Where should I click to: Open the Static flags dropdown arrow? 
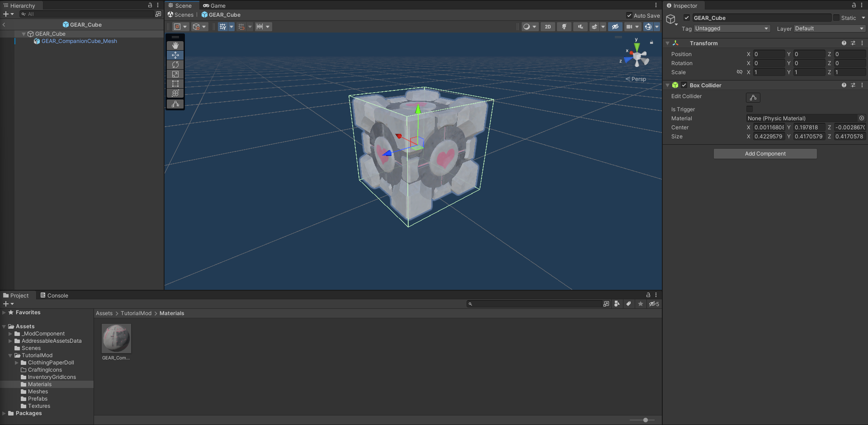point(863,18)
